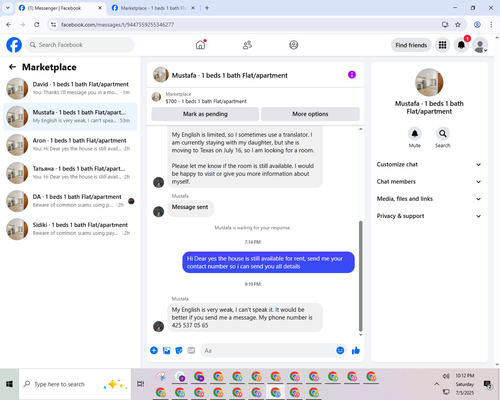Select Mustafa's conversation in the list
Viewport: 500px width, 400px height.
pyautogui.click(x=70, y=117)
